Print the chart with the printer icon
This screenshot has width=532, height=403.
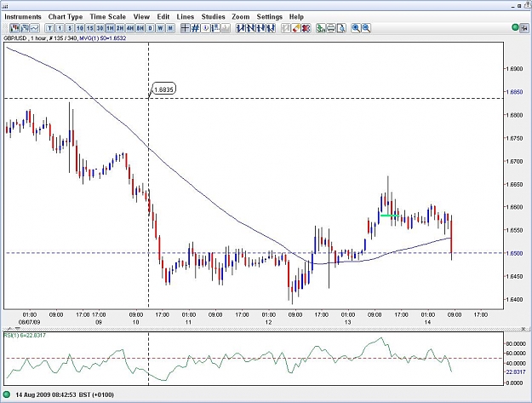pos(331,28)
